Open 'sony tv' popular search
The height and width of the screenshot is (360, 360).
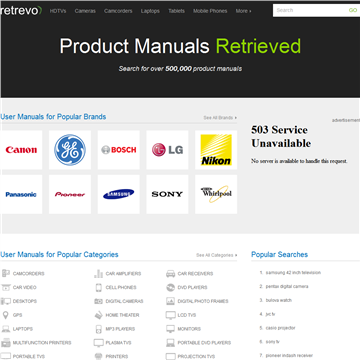point(272,342)
